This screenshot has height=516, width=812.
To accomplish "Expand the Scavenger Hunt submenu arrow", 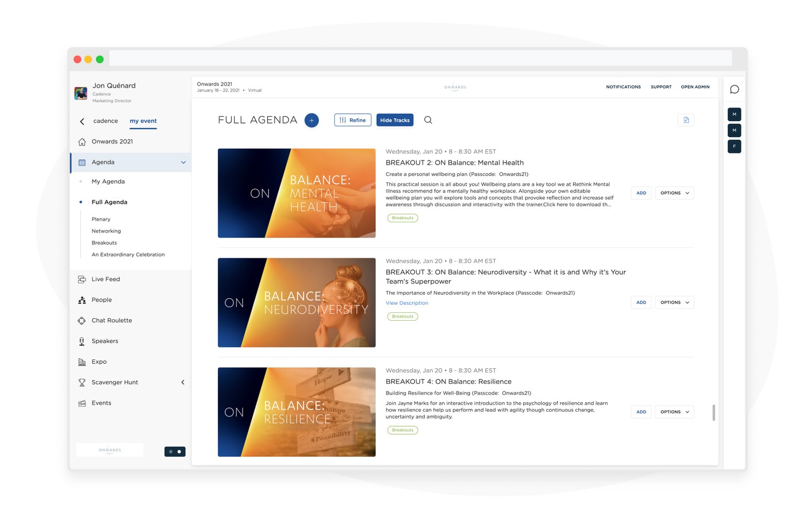I will click(183, 382).
